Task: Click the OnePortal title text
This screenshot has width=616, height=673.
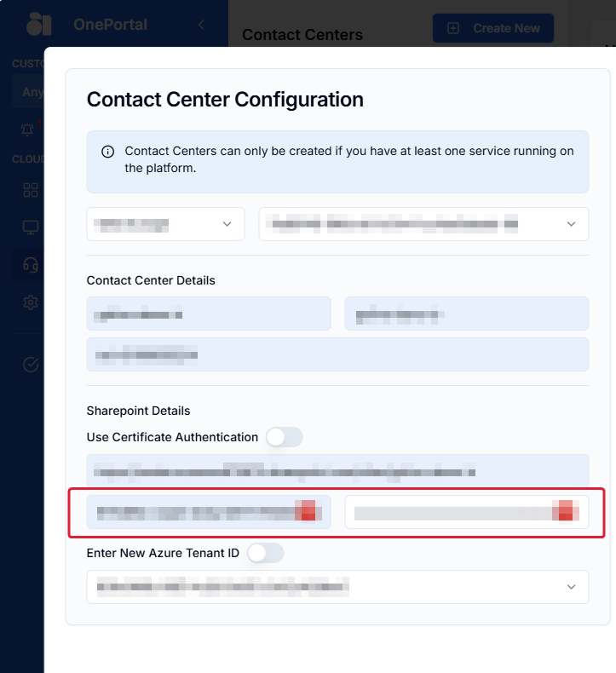Action: tap(110, 25)
